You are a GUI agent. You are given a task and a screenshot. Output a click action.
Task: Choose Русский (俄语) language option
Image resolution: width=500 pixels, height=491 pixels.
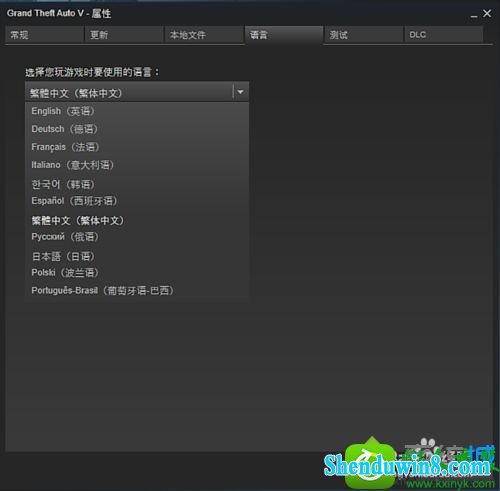[137, 237]
